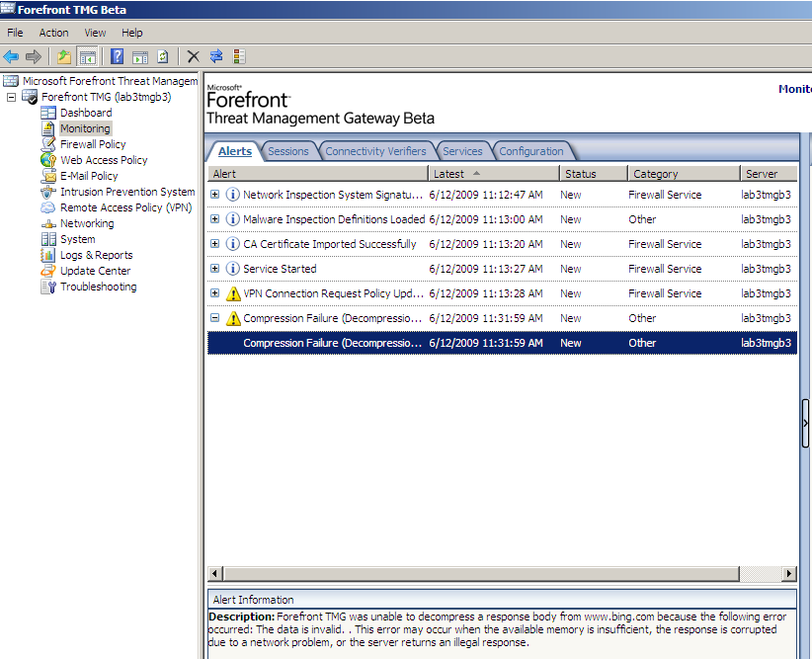
Task: Expand the Network Inspection System Signature alert
Action: point(215,195)
